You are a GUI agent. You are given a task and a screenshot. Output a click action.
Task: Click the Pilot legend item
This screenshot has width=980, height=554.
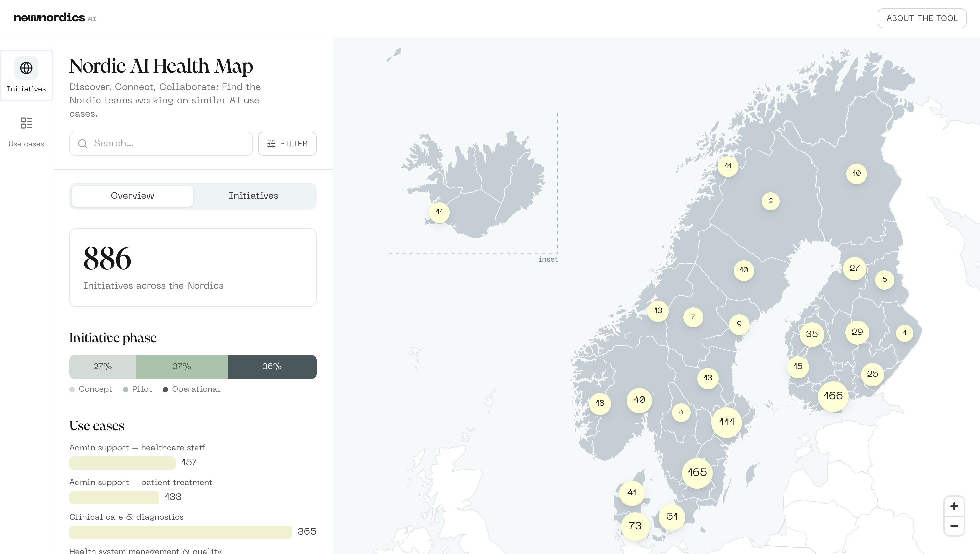[x=137, y=389]
